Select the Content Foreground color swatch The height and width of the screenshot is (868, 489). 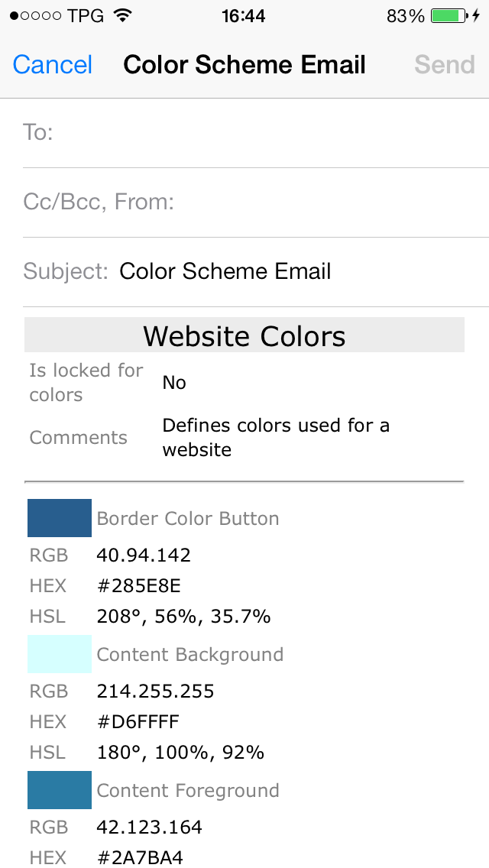[60, 790]
